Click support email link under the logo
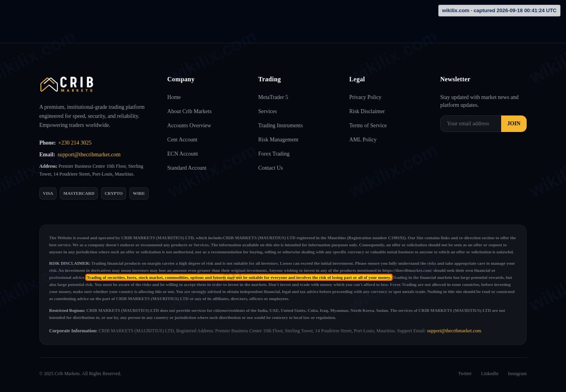566x392 pixels. coord(89,154)
